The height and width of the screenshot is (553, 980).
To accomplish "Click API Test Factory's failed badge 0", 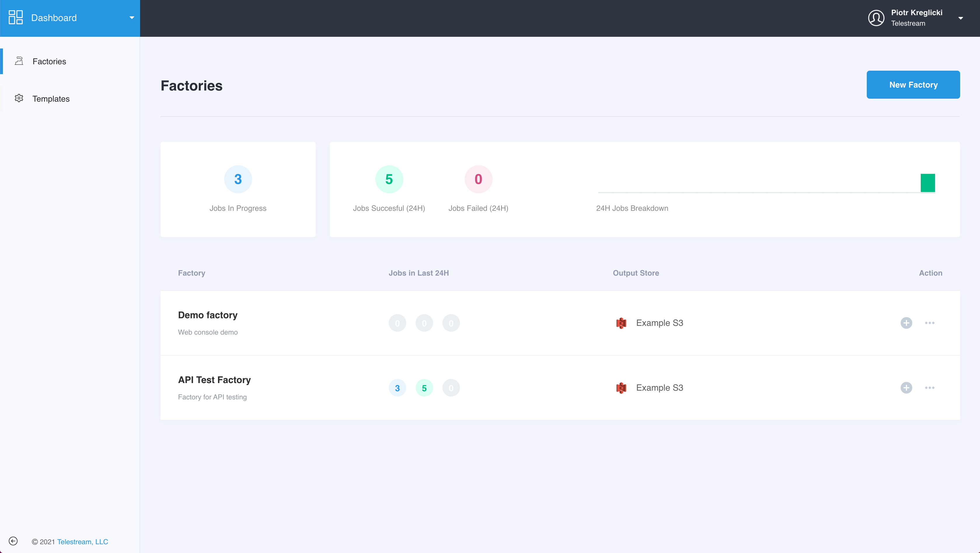I will coord(451,388).
